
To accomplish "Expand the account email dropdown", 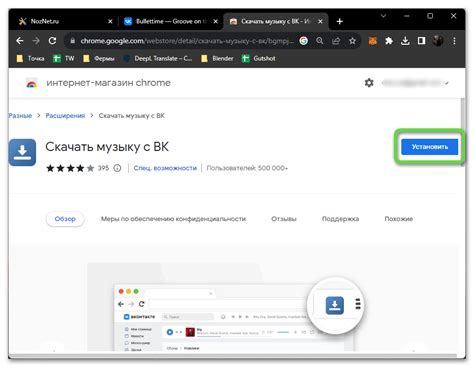I will point(447,83).
